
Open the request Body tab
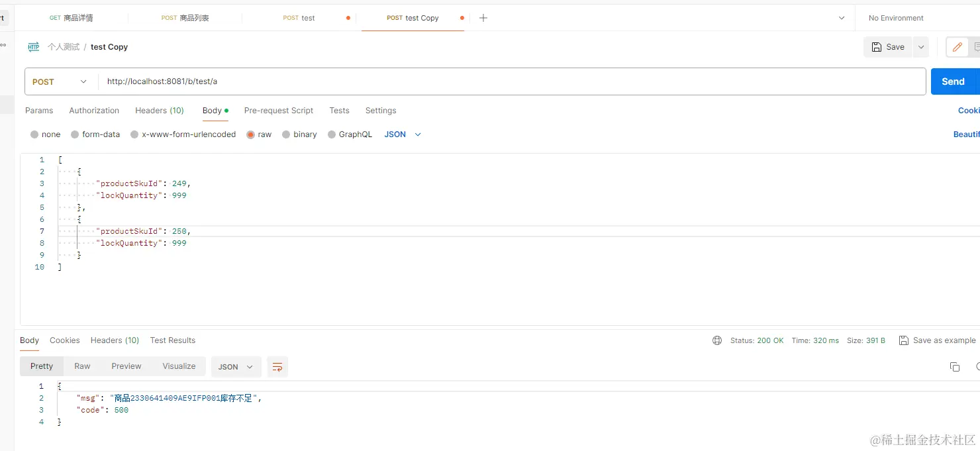tap(215, 111)
